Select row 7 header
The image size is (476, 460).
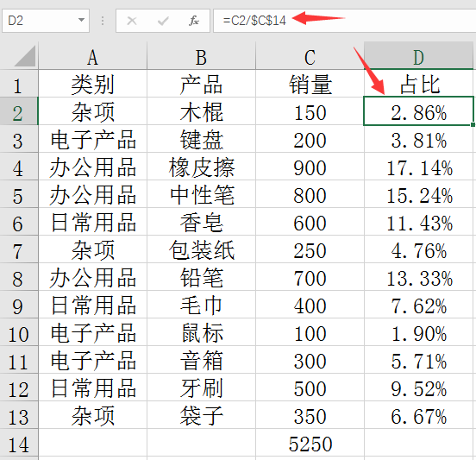click(x=19, y=249)
